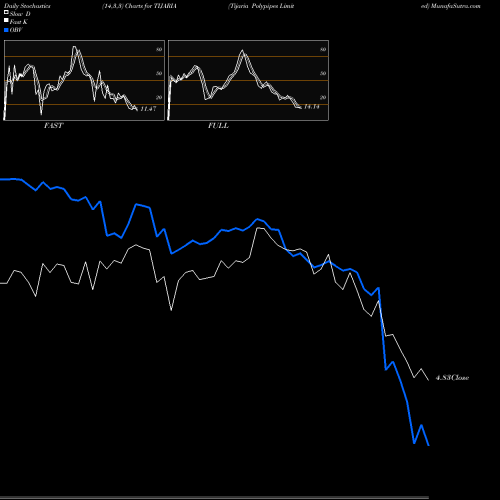The width and height of the screenshot is (500, 500).
Task: Click the peak of the FULL stochastic line
Action: [243, 51]
